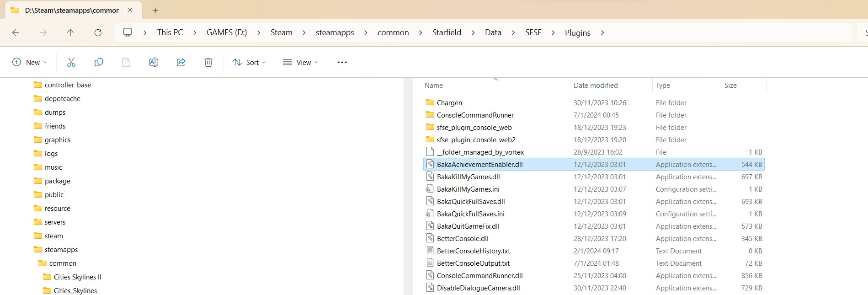Select steamapps in the navigation tree

click(x=61, y=250)
